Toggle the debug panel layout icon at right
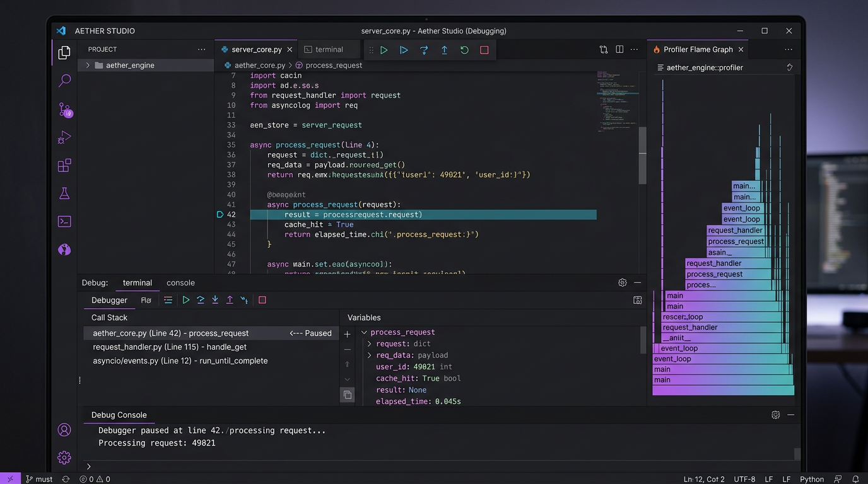Viewport: 868px width, 484px height. click(637, 300)
